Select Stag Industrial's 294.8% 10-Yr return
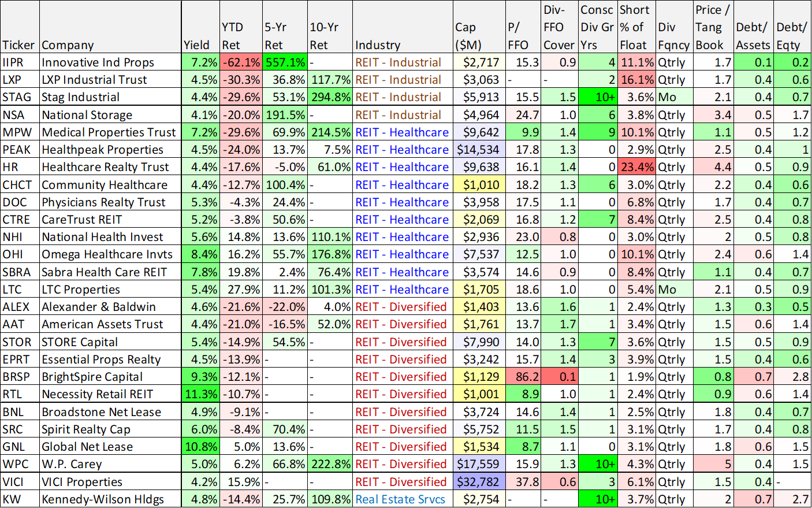 coord(330,97)
